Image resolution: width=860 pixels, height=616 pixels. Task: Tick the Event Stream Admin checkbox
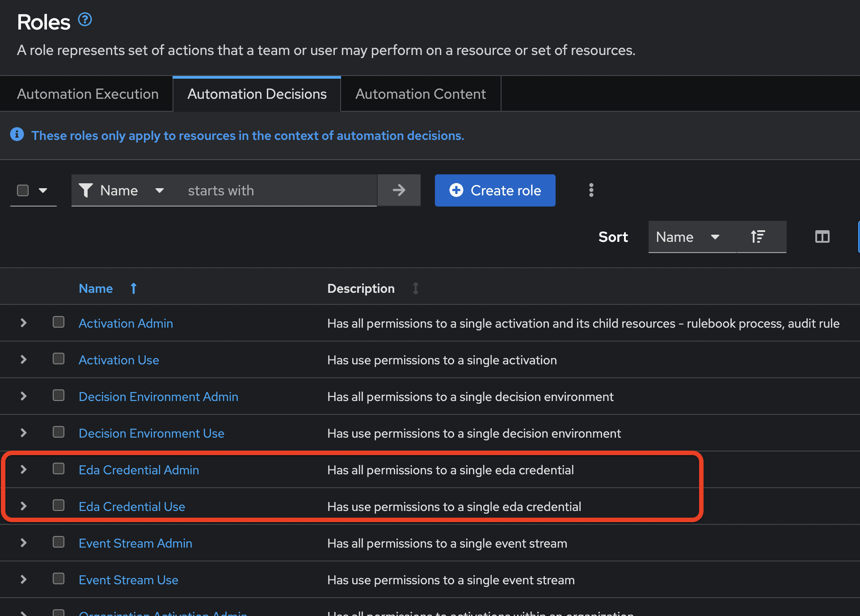click(59, 542)
